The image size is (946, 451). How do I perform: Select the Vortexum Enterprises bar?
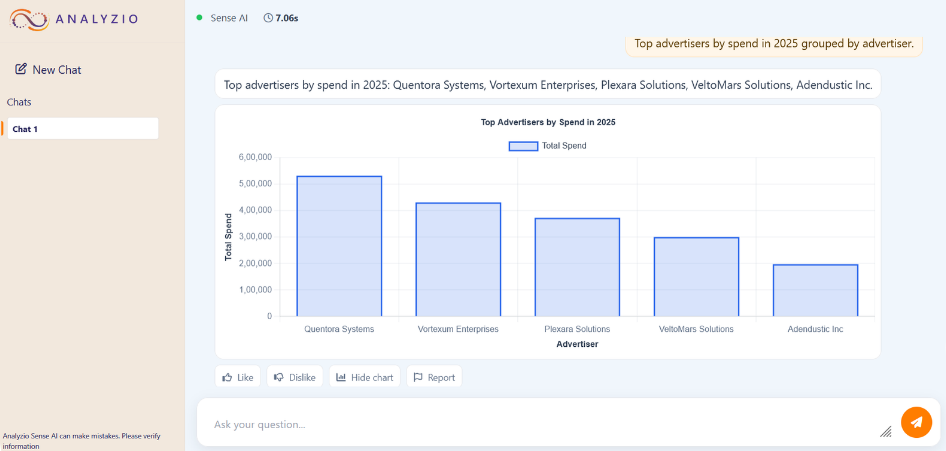point(458,260)
